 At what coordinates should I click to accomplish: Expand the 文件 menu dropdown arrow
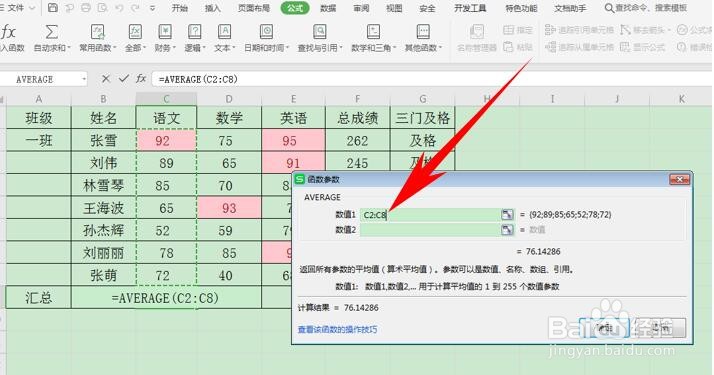(32, 8)
